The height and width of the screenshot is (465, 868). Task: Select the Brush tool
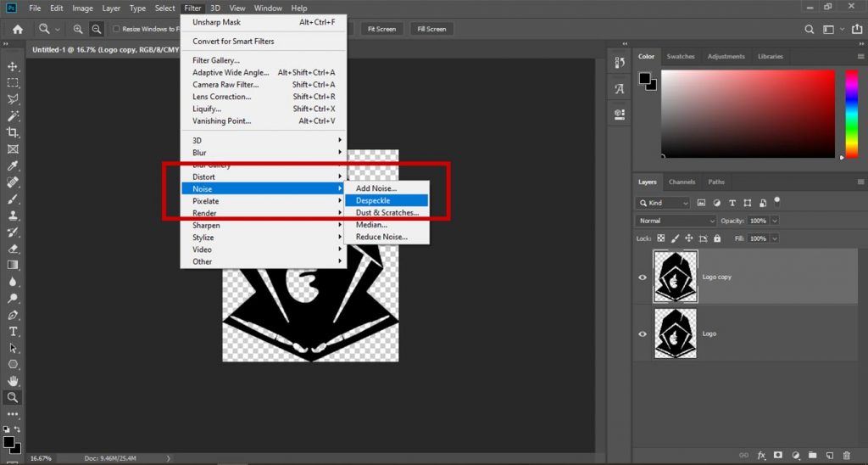(x=13, y=199)
